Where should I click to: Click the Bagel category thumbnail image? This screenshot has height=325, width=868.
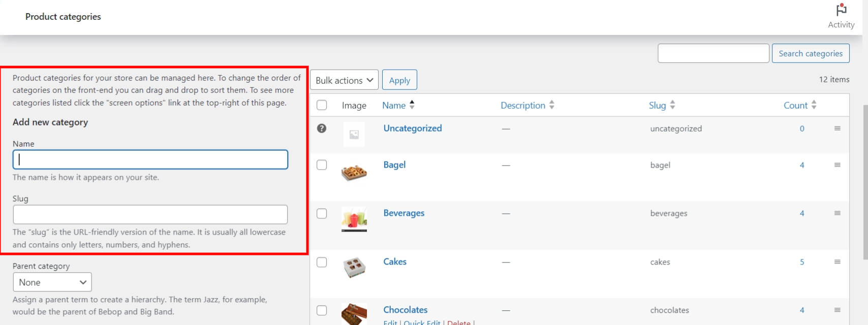(354, 173)
